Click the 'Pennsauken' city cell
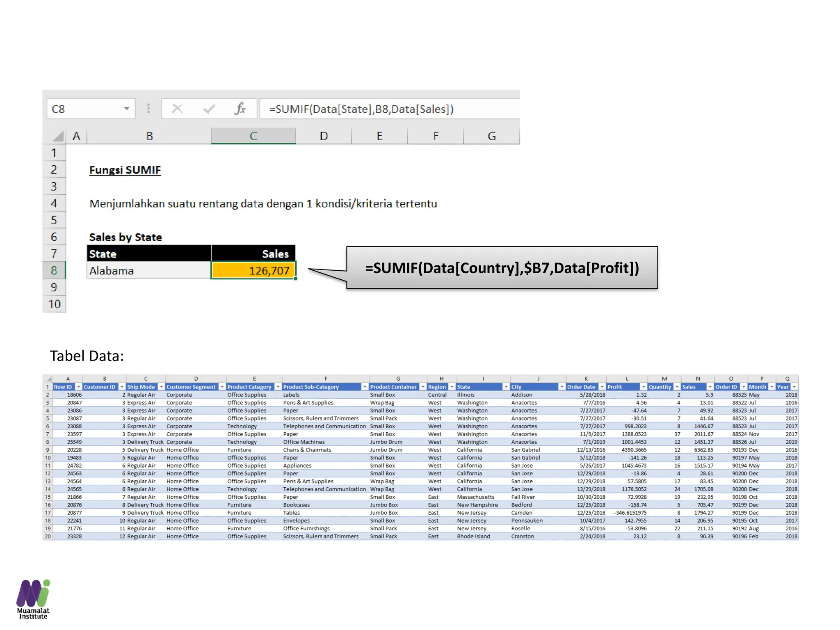Screen dimensions: 840x630 (x=538, y=520)
